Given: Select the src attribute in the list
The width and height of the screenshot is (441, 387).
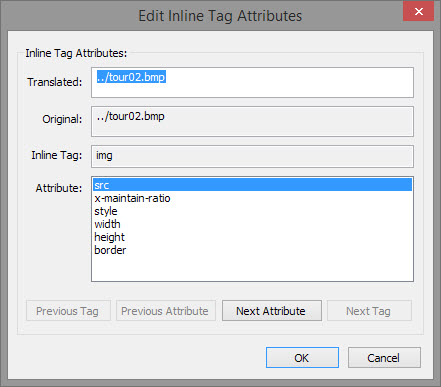Looking at the screenshot, I should coord(252,185).
